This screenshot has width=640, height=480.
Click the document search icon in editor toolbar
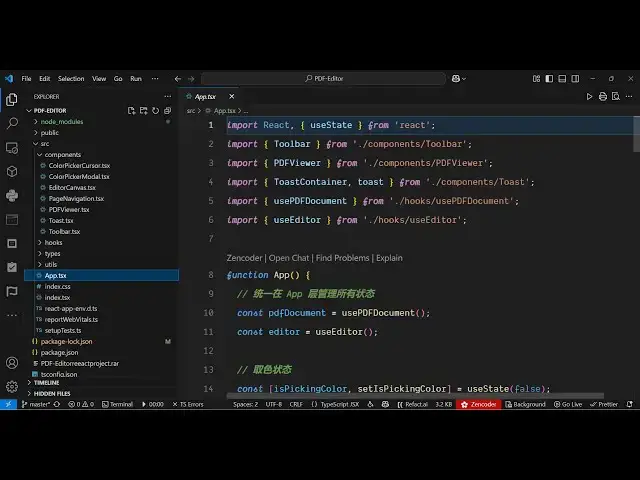[616, 97]
